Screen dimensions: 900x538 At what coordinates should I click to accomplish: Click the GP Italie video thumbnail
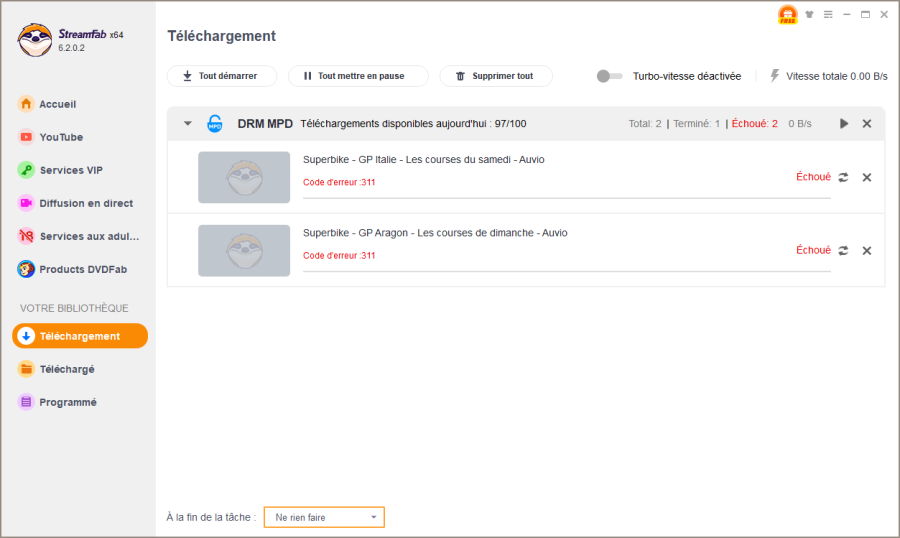click(244, 177)
